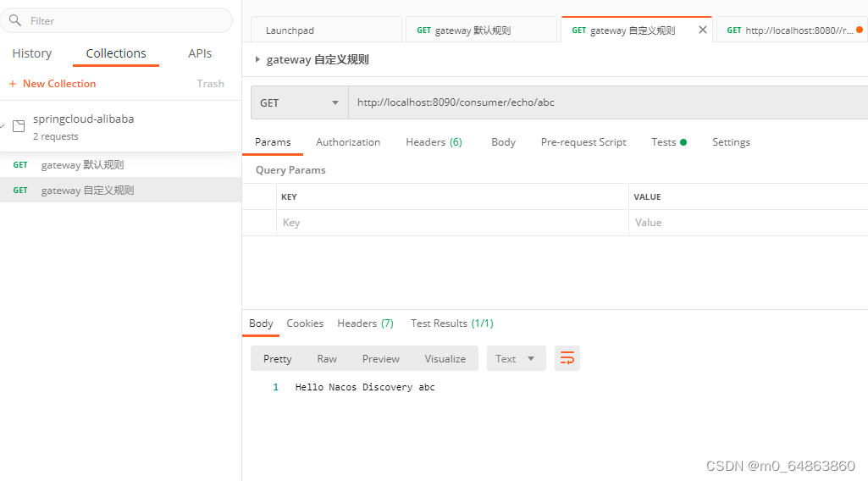Screen dimensions: 868x481
Task: Collapse the springcloud-alibaba collection chevron
Action: click(3, 126)
